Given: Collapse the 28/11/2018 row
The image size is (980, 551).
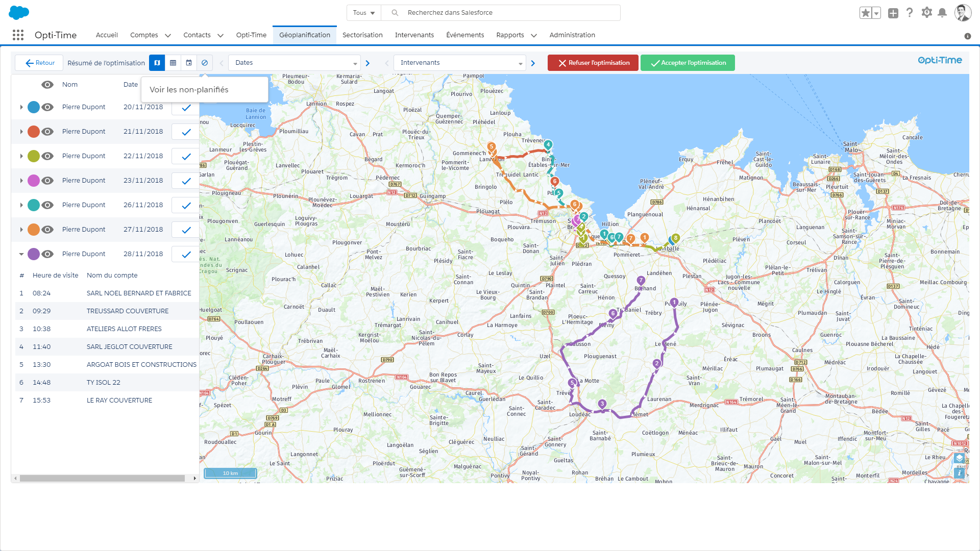Looking at the screenshot, I should tap(21, 254).
